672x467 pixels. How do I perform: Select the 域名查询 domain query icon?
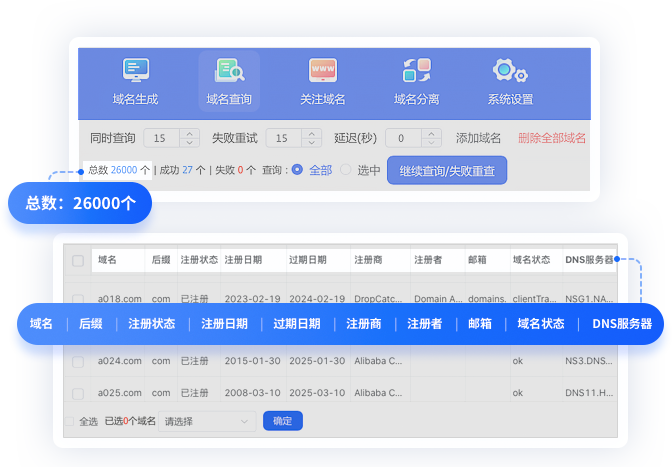229,72
